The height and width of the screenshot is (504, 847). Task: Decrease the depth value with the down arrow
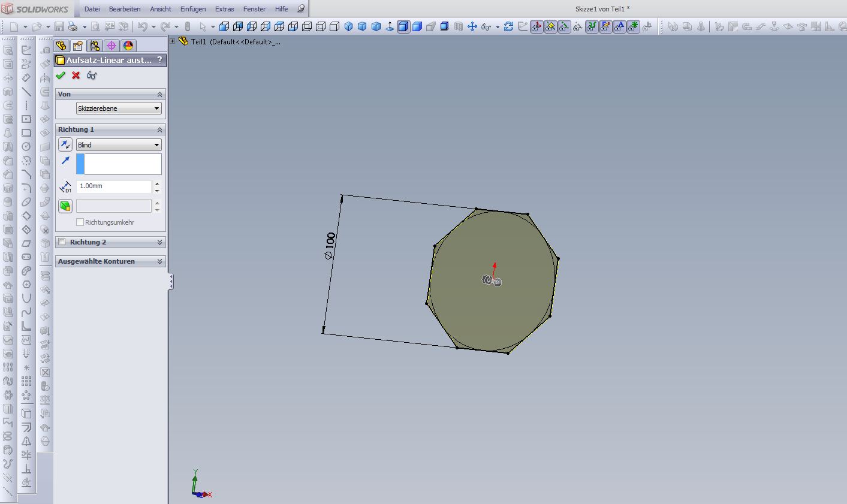point(157,190)
